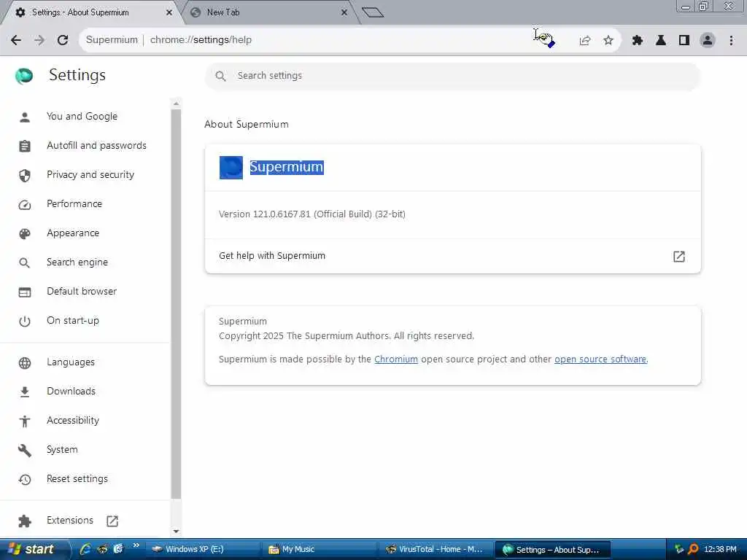Click the Reset settings history icon
The height and width of the screenshot is (560, 747).
tap(25, 480)
